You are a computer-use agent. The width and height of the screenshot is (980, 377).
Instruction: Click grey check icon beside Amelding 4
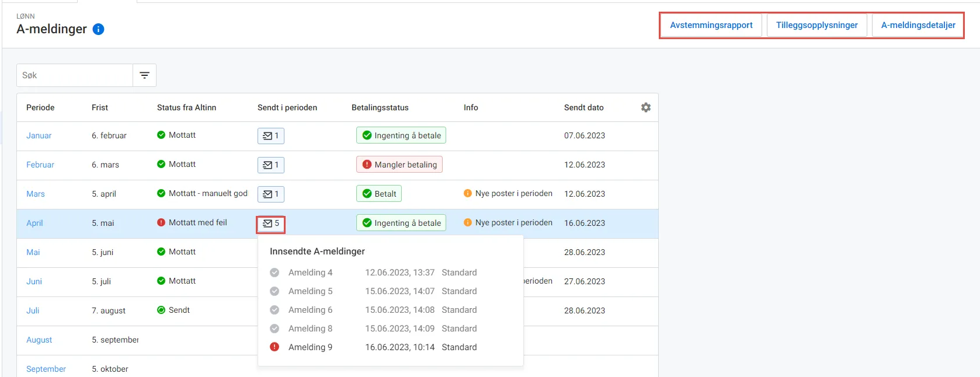[274, 273]
